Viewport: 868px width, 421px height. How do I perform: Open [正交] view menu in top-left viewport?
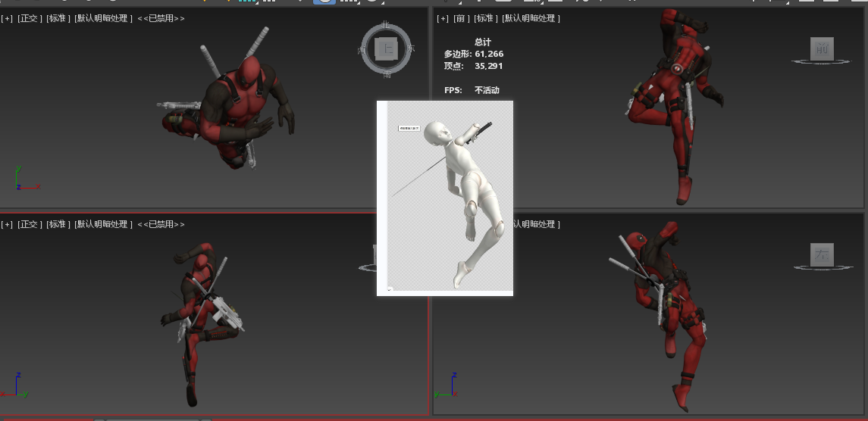(x=30, y=18)
